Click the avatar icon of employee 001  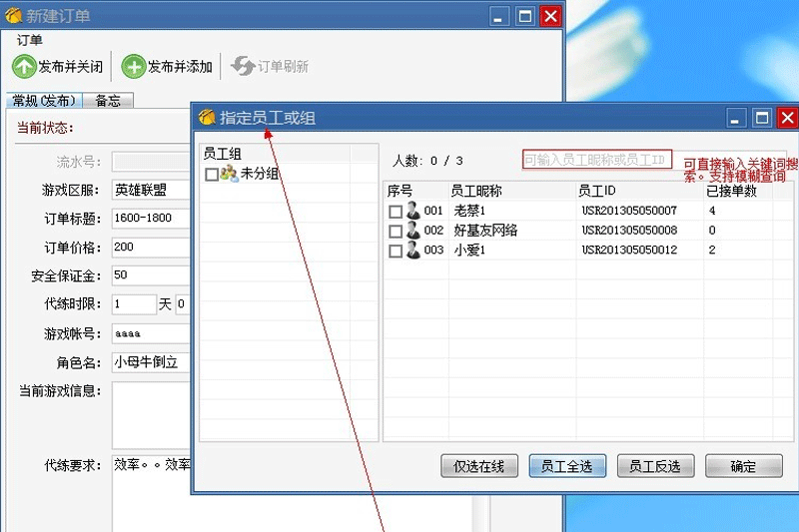coord(412,211)
